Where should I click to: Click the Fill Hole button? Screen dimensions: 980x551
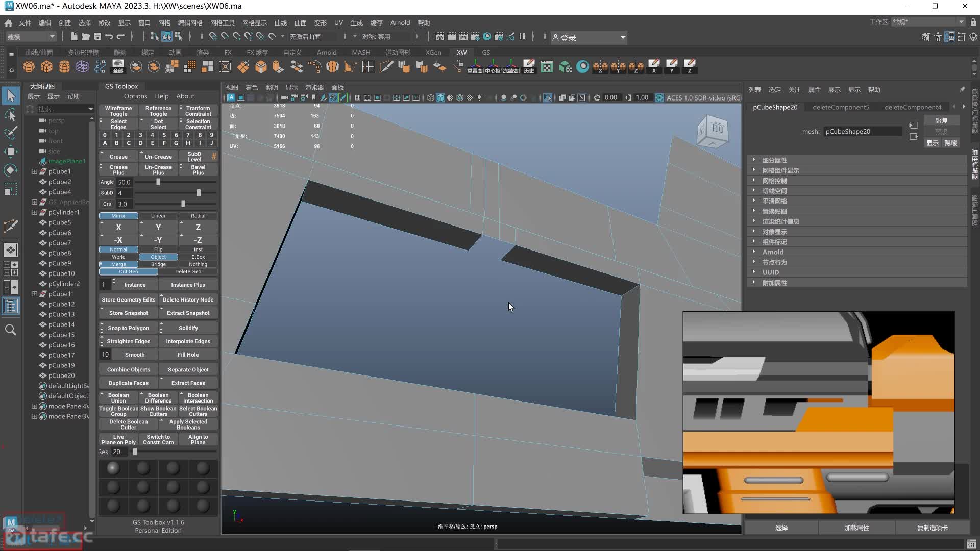pos(188,355)
